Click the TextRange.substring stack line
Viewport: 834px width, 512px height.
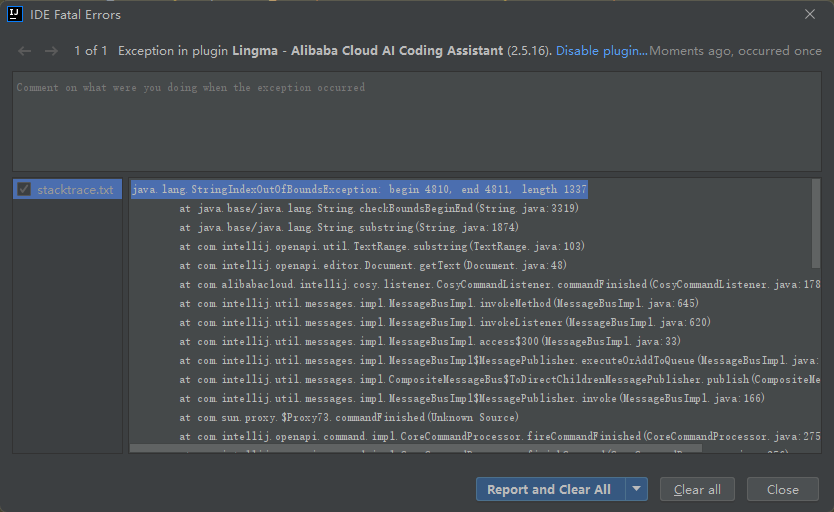(x=382, y=246)
